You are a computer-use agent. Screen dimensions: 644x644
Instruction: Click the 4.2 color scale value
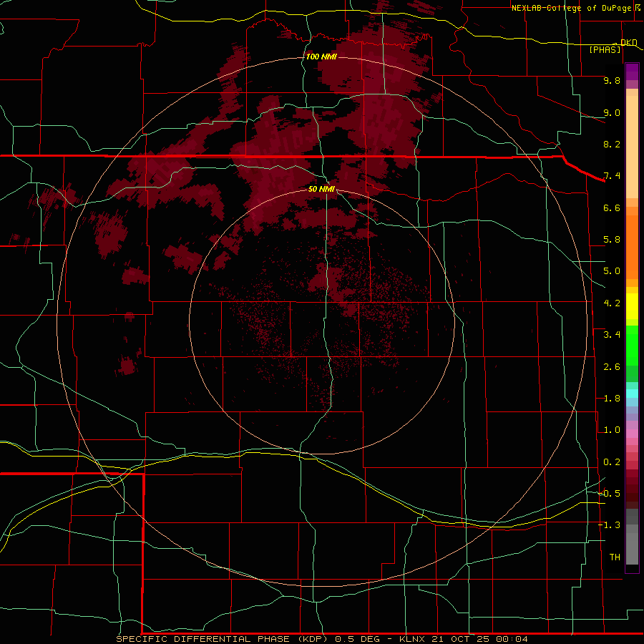[611, 303]
